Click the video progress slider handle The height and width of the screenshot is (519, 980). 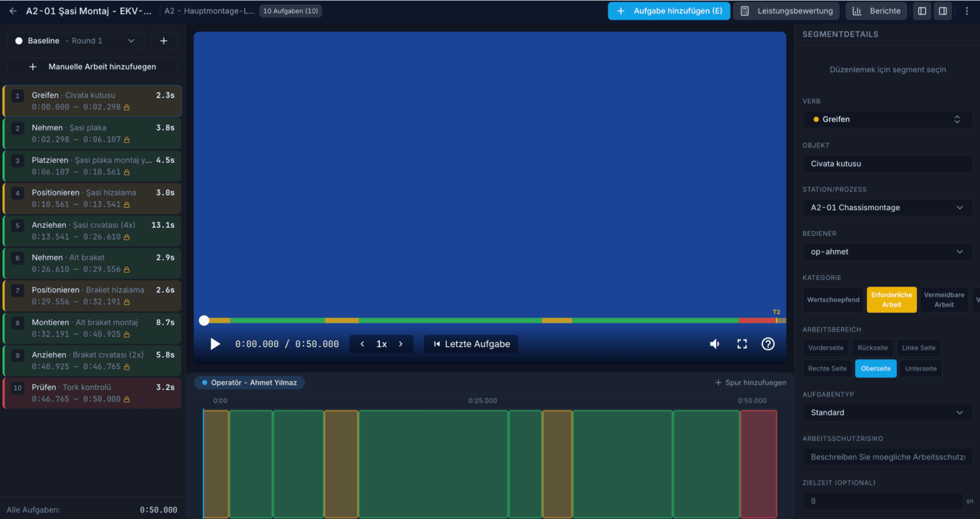[204, 320]
